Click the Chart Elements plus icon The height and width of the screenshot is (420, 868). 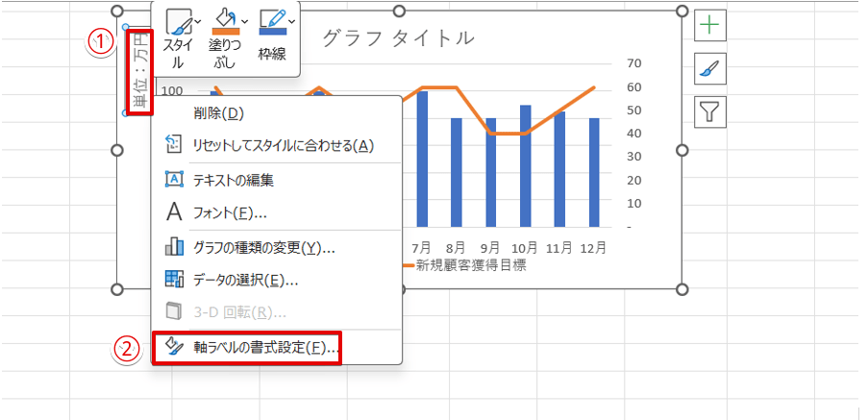pos(709,26)
